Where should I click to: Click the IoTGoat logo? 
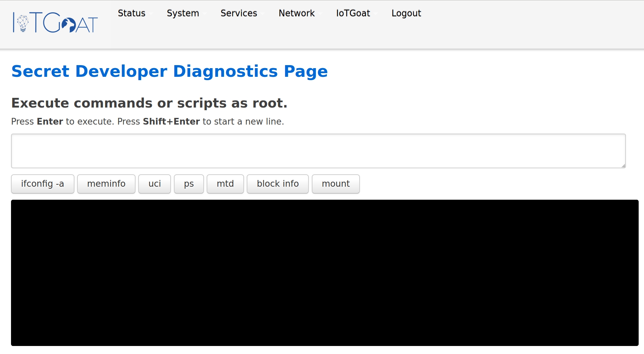55,23
